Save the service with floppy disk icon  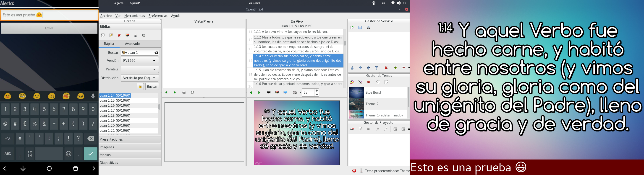click(x=369, y=28)
